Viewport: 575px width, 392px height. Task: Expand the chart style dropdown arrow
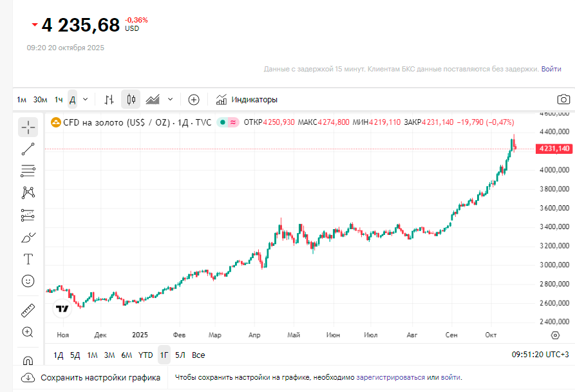170,99
